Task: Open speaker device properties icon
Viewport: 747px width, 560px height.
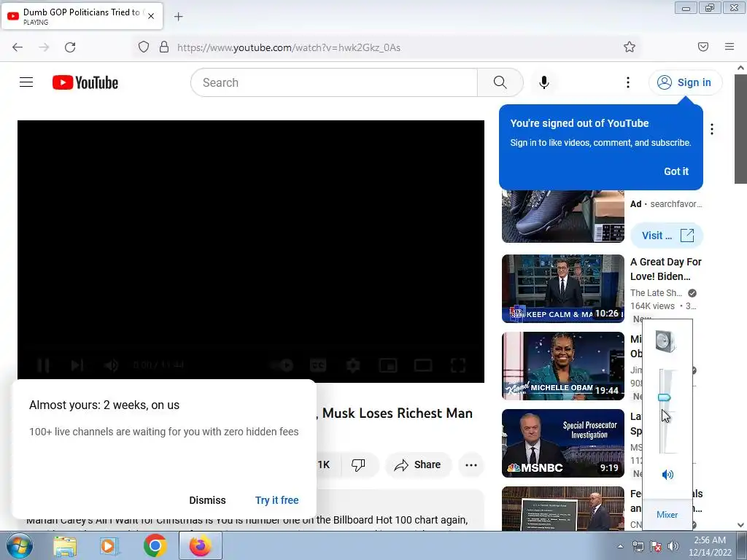Action: point(665,341)
